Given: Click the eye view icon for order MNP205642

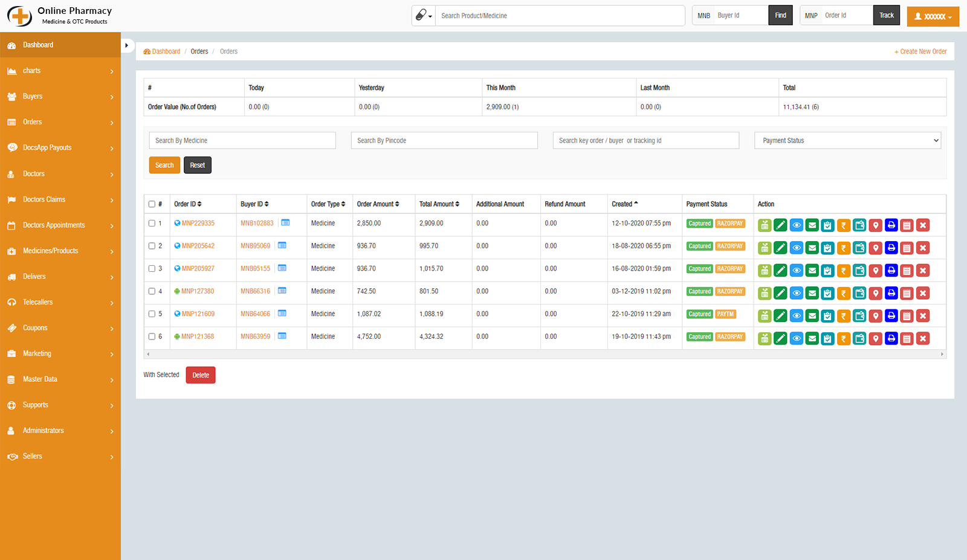Looking at the screenshot, I should (797, 248).
